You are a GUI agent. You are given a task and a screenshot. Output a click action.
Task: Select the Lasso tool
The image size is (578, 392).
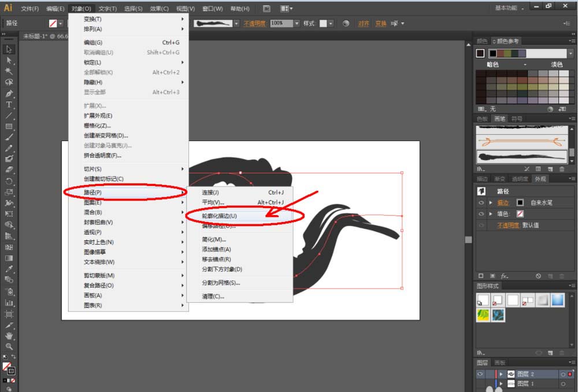[x=9, y=82]
